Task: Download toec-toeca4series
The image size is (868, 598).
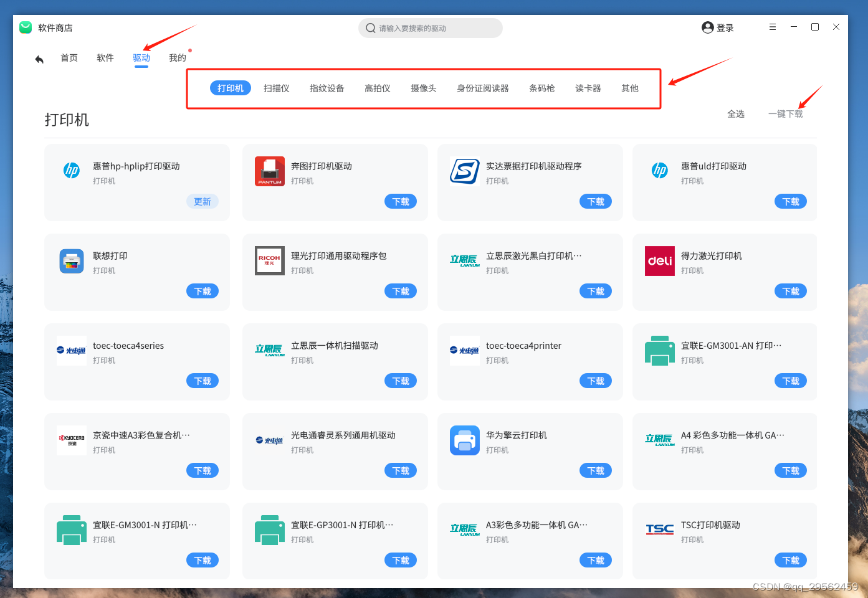Action: (x=203, y=381)
